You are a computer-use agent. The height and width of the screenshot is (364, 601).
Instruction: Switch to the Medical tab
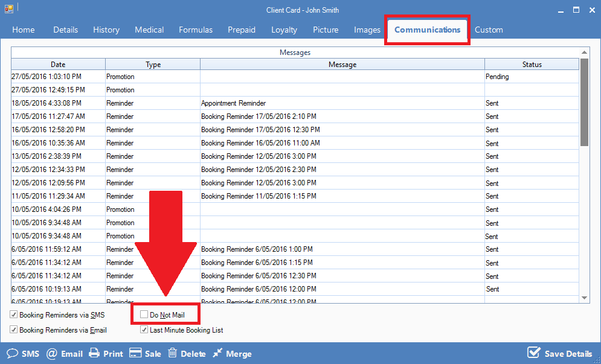click(x=149, y=30)
